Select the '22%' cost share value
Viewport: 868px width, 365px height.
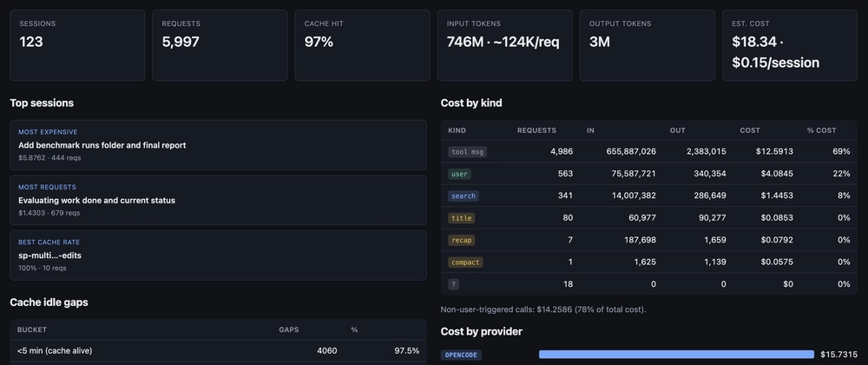(841, 174)
